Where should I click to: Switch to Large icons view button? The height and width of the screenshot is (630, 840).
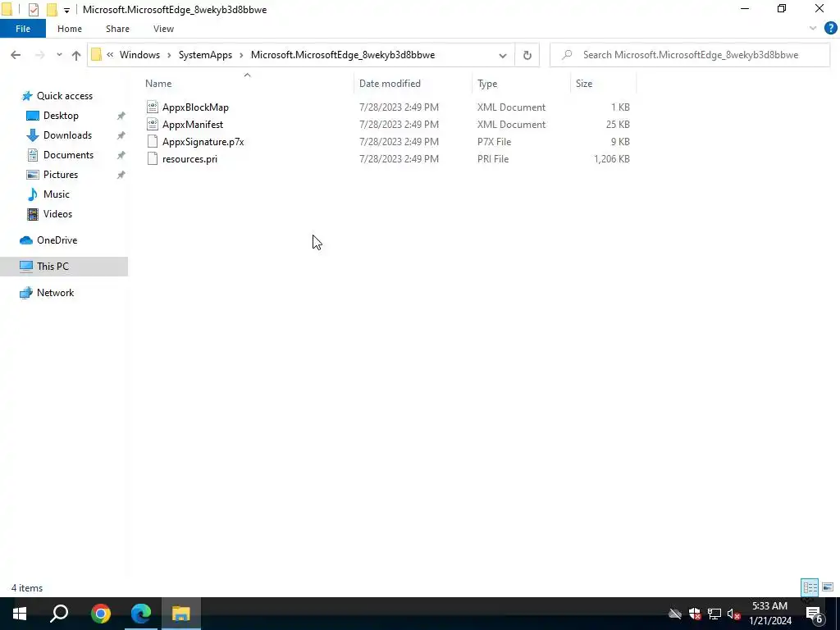click(x=828, y=587)
